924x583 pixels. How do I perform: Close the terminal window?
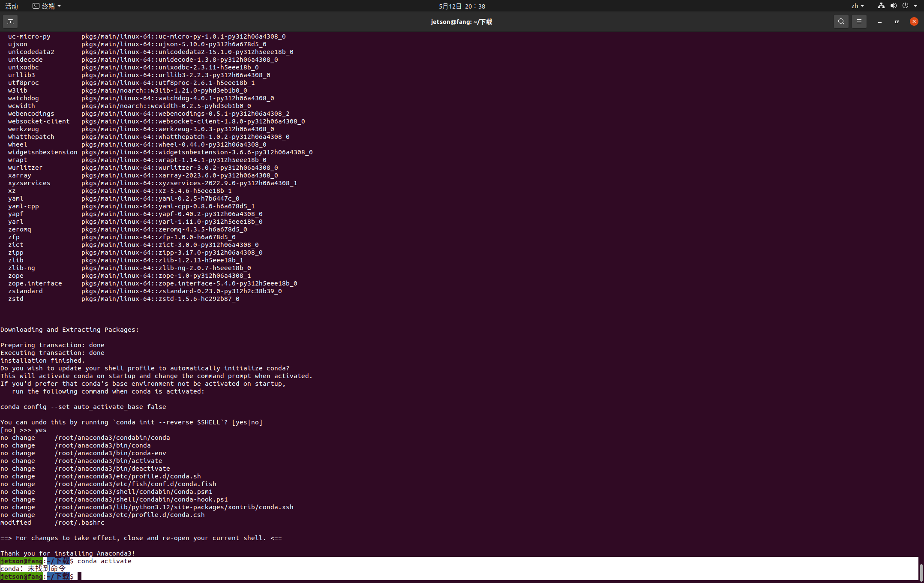click(x=914, y=21)
